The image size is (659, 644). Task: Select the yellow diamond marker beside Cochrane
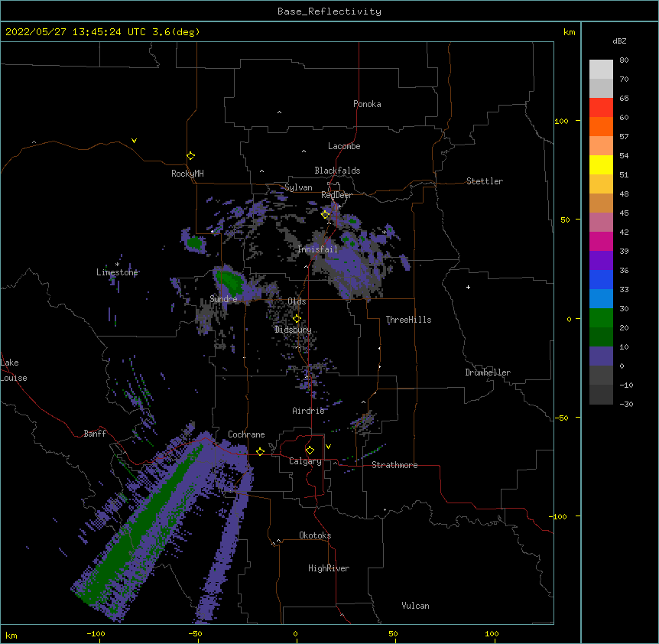[260, 451]
